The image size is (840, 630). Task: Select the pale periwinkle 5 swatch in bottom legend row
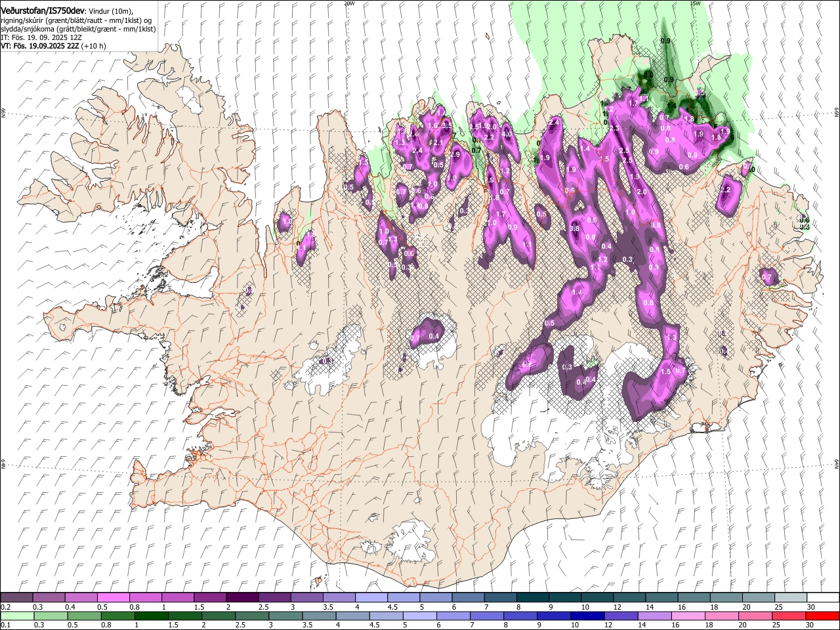coord(420,616)
